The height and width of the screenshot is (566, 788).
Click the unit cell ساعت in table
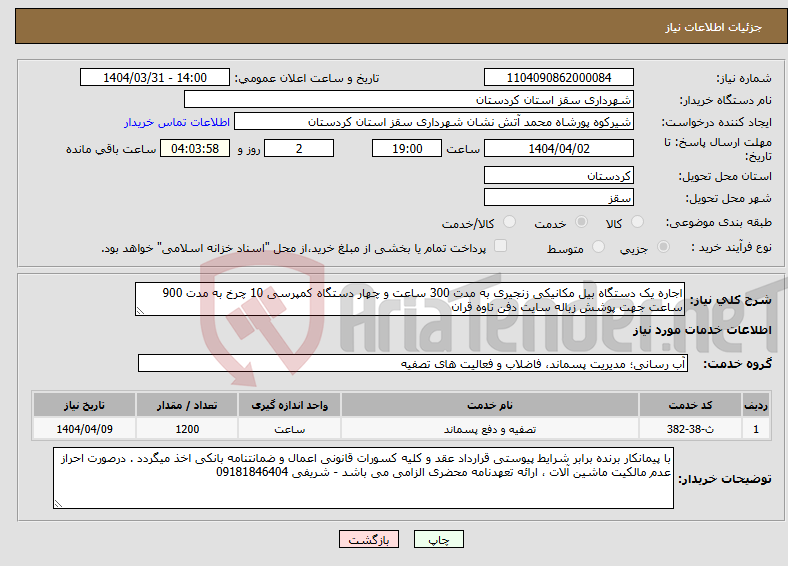point(289,429)
